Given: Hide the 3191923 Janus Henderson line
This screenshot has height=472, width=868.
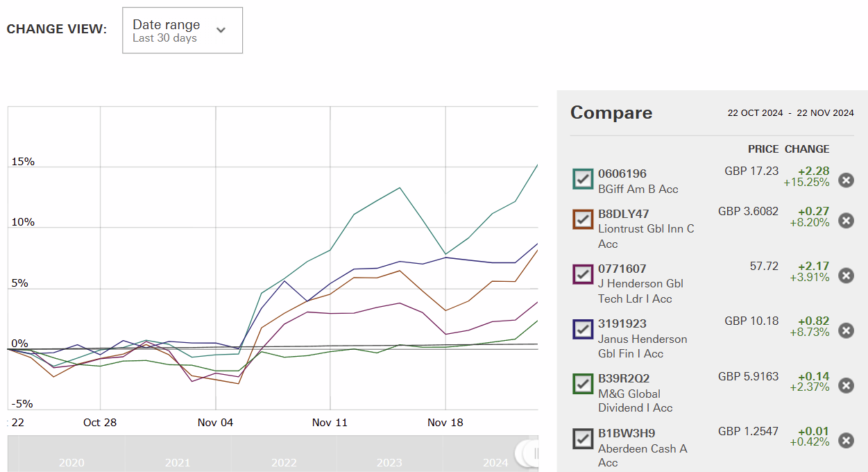Looking at the screenshot, I should coord(583,328).
